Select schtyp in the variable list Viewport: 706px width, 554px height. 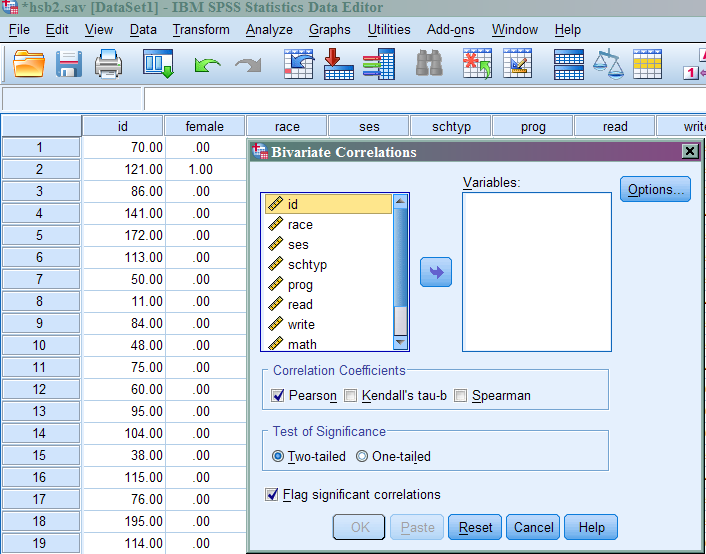pyautogui.click(x=328, y=264)
